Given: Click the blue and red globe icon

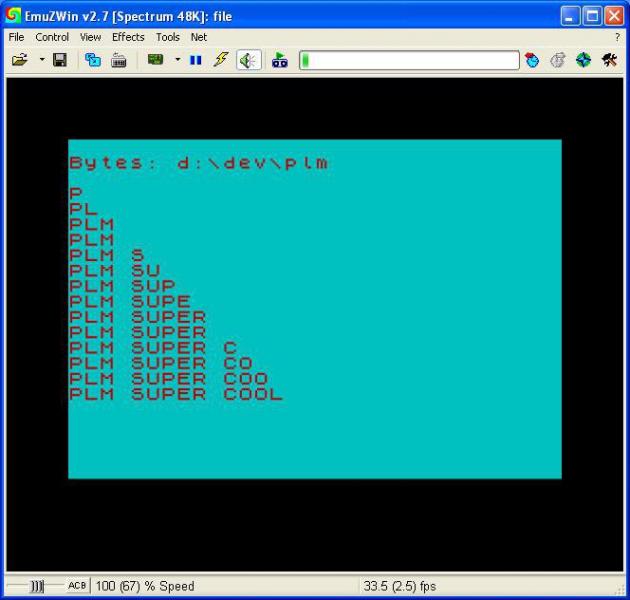Looking at the screenshot, I should click(532, 60).
